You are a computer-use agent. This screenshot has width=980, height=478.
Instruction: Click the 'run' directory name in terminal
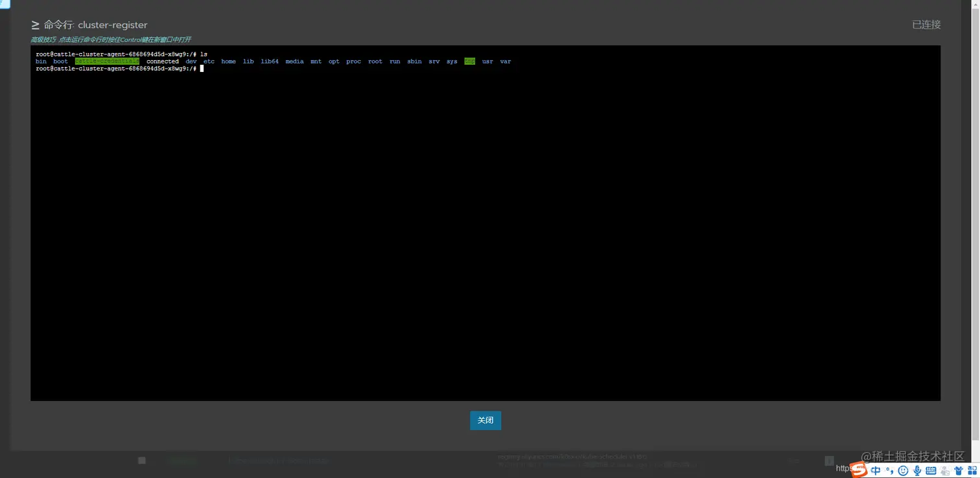tap(395, 62)
